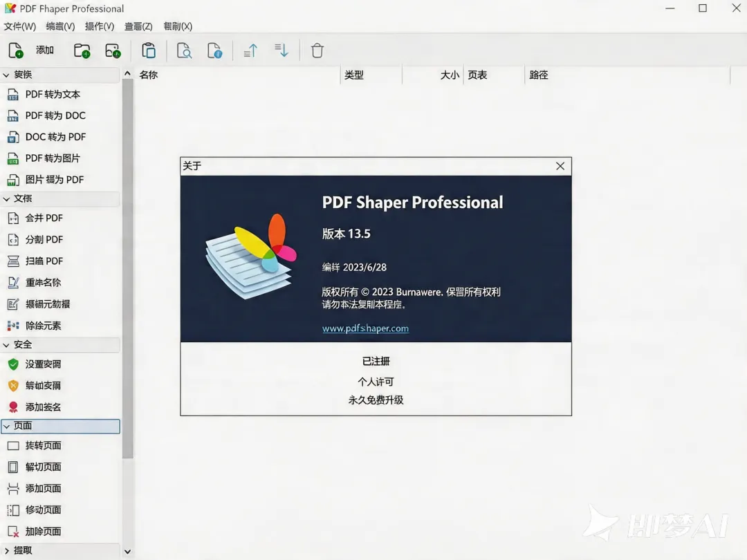Move selected file down with arrow icon
Screen dimensions: 747x560
[282, 50]
